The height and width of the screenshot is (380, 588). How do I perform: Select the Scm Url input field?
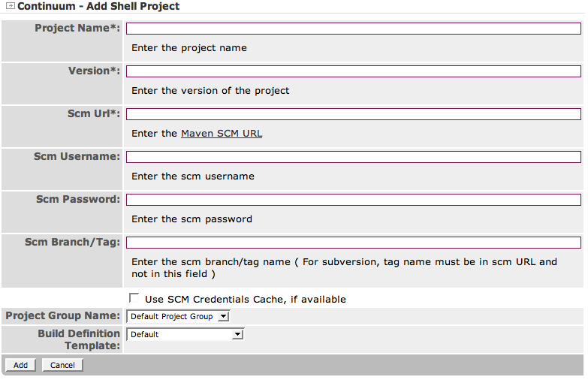353,114
